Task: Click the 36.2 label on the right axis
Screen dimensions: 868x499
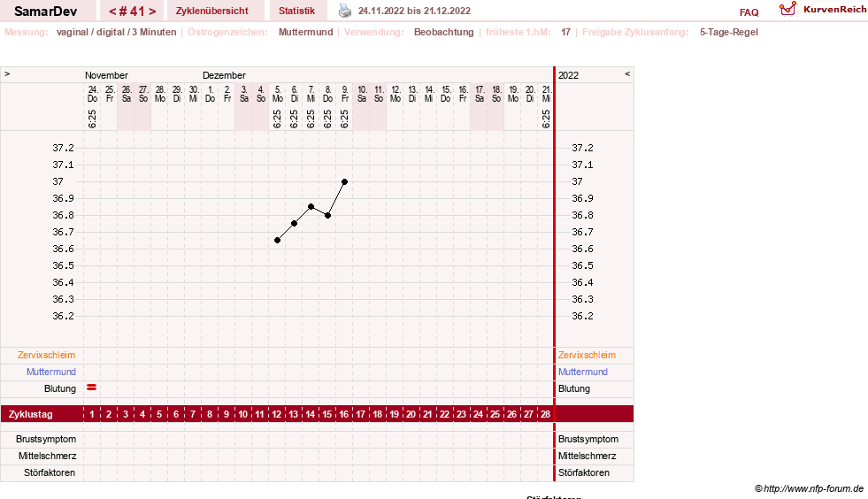Action: tap(582, 316)
